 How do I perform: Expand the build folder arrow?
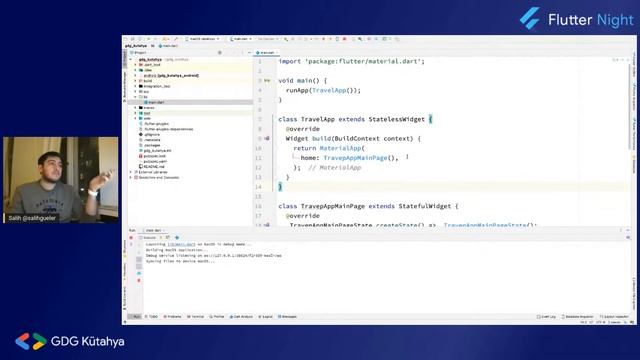point(136,81)
